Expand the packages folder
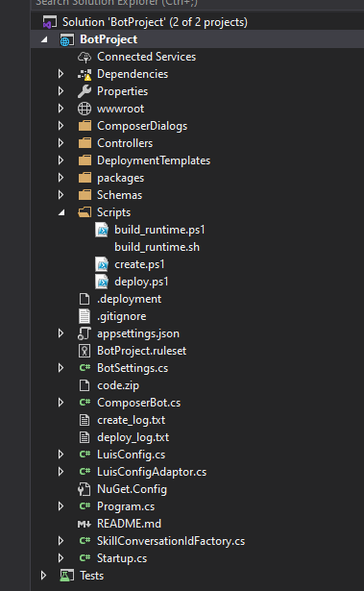This screenshot has height=591, width=364. pos(61,178)
